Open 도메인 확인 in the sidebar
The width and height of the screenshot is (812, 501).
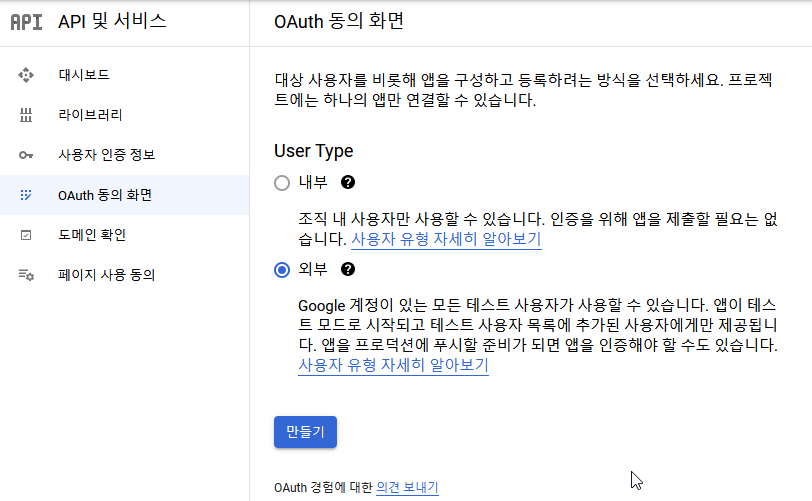pyautogui.click(x=124, y=235)
